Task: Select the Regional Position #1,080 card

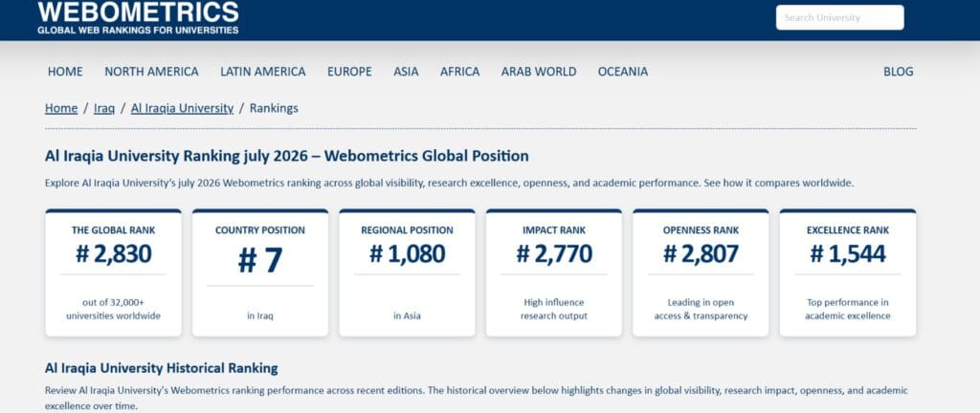Action: click(407, 272)
